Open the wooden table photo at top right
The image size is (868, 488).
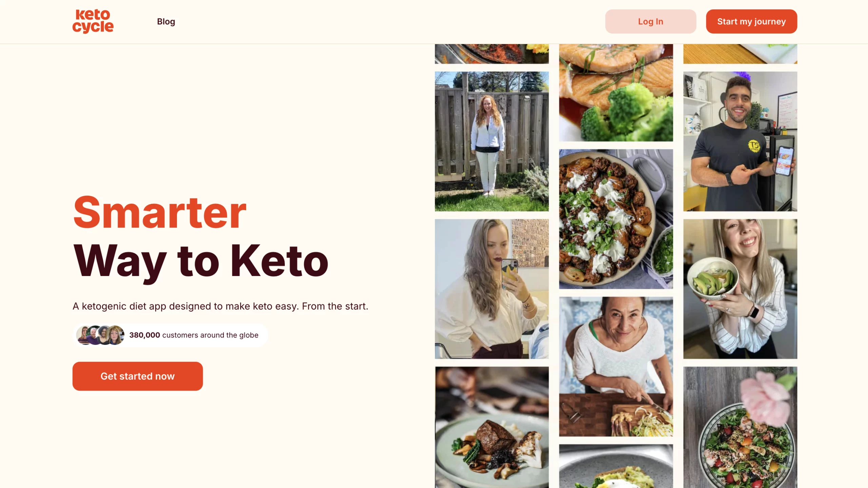(x=740, y=54)
